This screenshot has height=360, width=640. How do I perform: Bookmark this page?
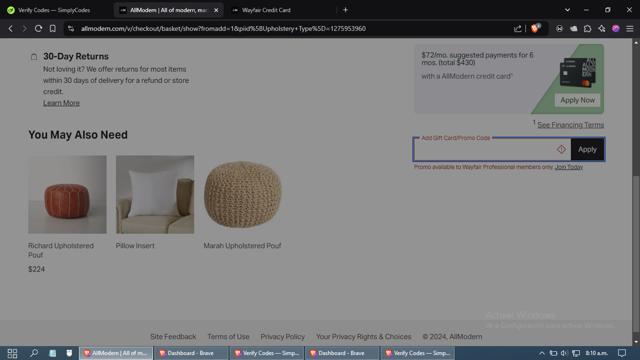point(53,29)
